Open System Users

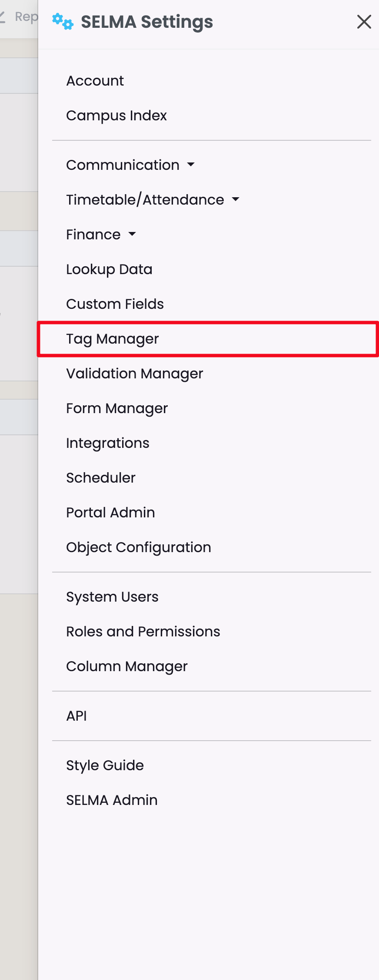(x=112, y=597)
